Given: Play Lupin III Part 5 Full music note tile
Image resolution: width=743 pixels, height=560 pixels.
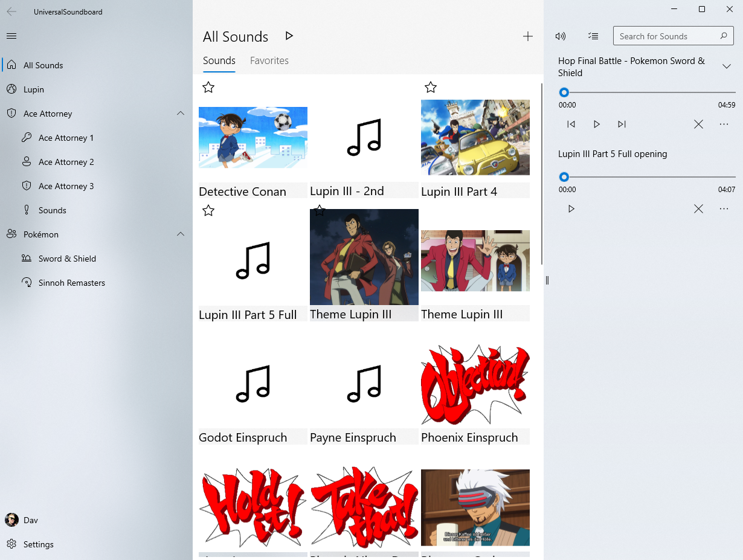Looking at the screenshot, I should click(x=253, y=261).
